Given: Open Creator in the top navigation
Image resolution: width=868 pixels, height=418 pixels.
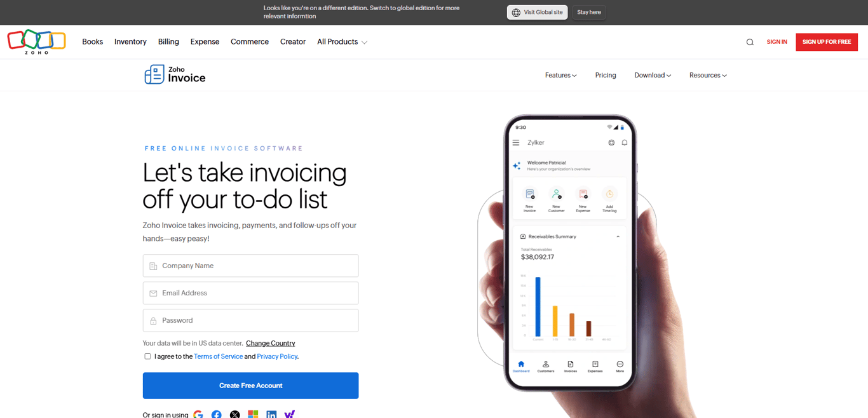Looking at the screenshot, I should pos(293,42).
